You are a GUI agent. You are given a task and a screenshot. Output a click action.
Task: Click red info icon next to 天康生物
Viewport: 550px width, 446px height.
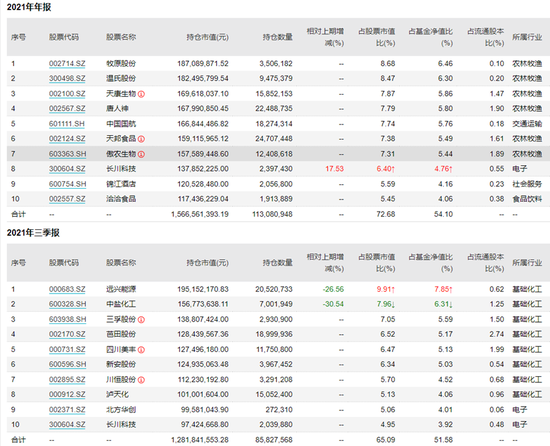(141, 94)
